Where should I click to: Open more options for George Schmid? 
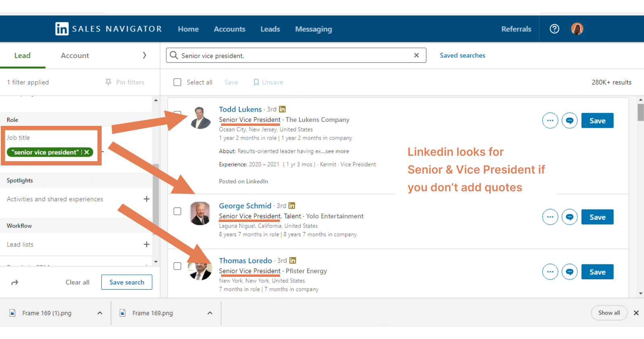click(x=550, y=217)
